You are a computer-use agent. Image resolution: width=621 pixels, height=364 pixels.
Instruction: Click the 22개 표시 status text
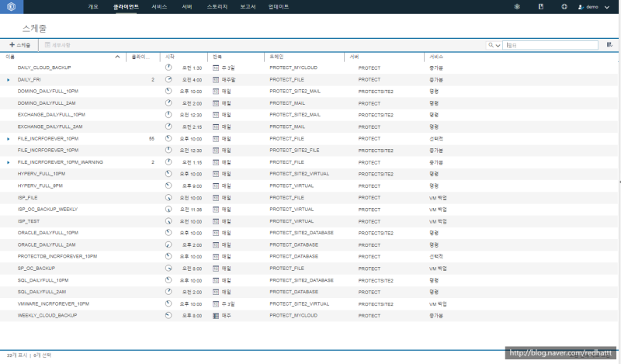(x=17, y=355)
